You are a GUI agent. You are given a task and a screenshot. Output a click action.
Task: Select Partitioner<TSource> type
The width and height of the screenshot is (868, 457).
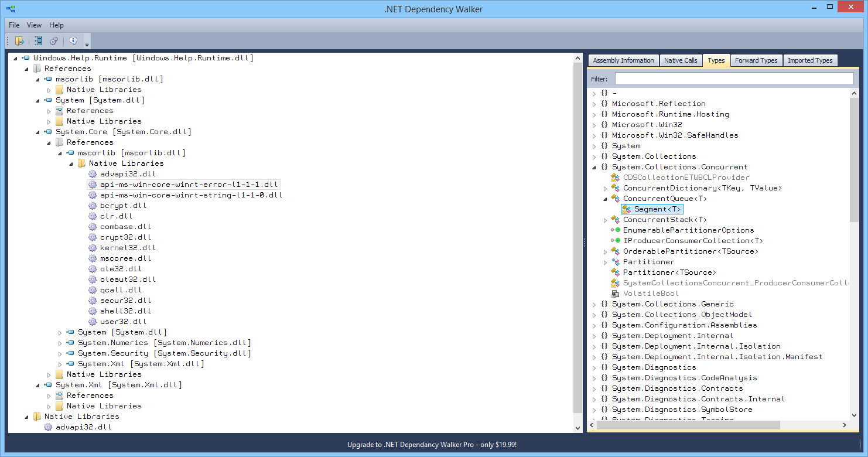(669, 272)
